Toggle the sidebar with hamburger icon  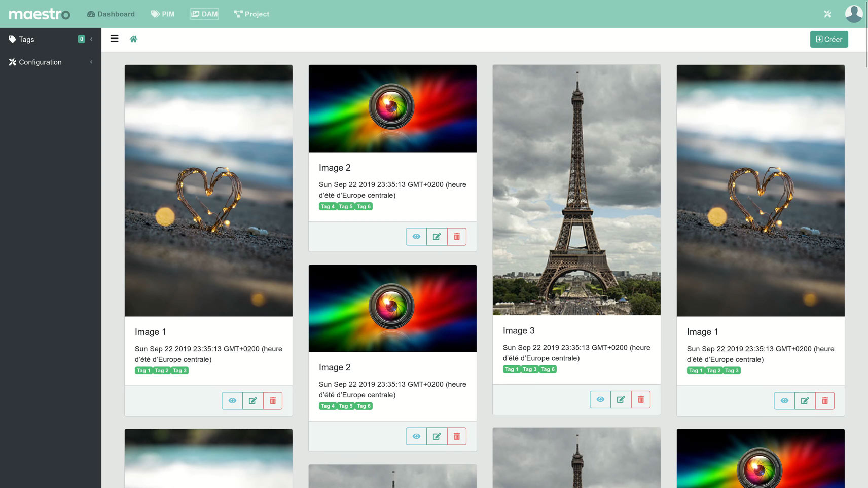[115, 39]
